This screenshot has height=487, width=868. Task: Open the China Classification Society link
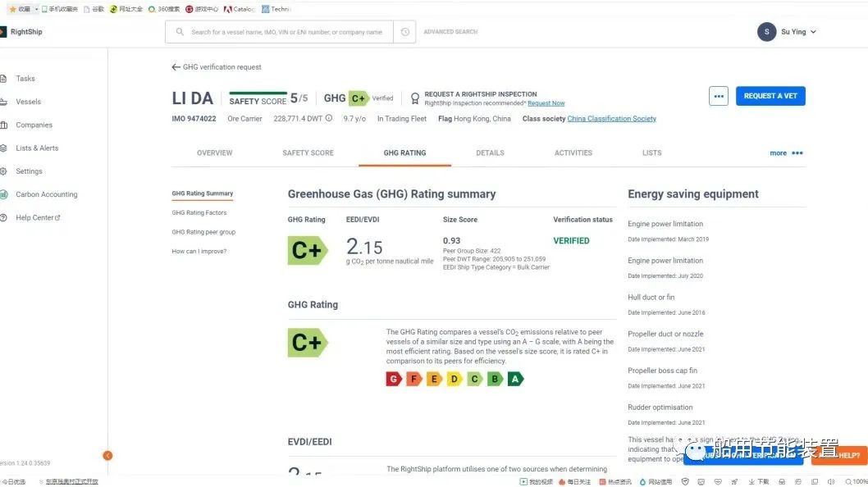(612, 119)
